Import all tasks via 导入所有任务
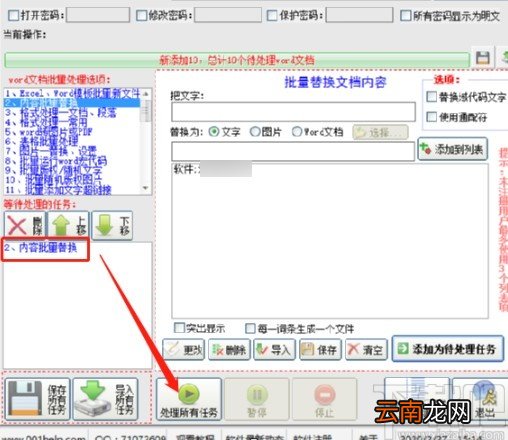This screenshot has width=508, height=440. pos(105,399)
